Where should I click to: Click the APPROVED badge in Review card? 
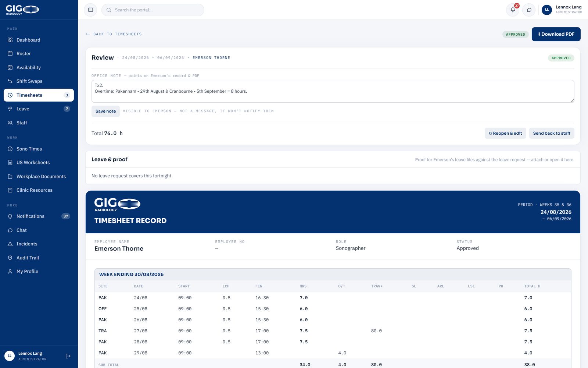tap(561, 58)
